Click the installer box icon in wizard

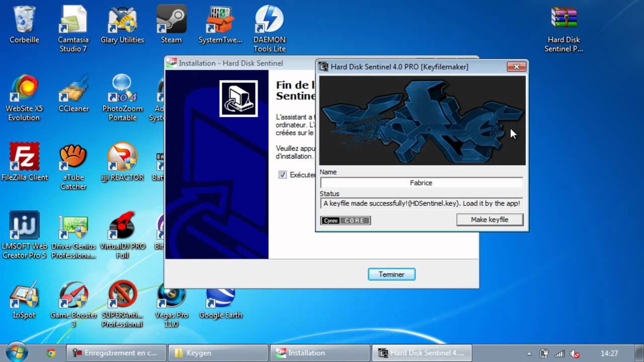pos(238,99)
